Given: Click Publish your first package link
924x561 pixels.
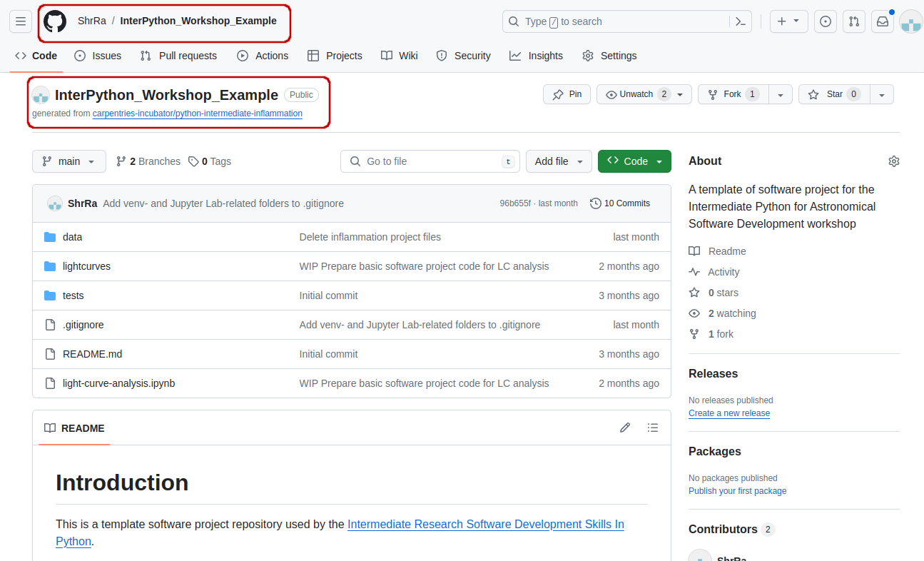Looking at the screenshot, I should point(738,491).
